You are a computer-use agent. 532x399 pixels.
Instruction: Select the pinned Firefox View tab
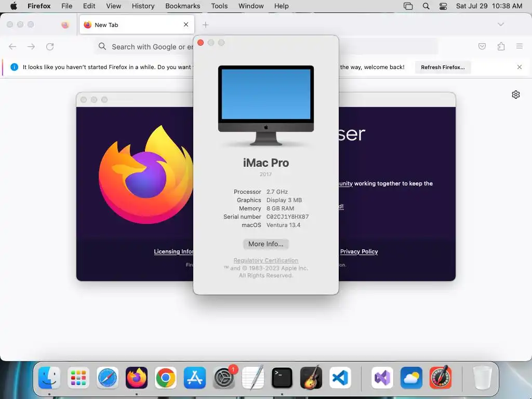[x=65, y=25]
